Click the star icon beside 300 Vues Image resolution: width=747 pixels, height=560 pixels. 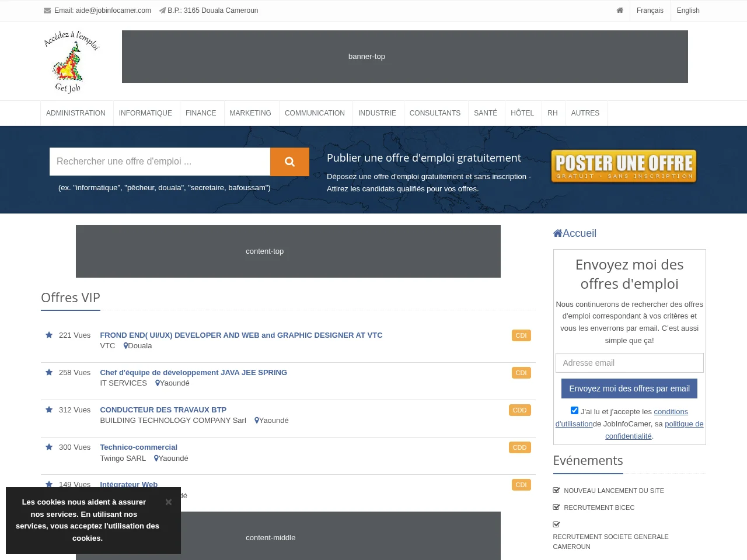(49, 447)
